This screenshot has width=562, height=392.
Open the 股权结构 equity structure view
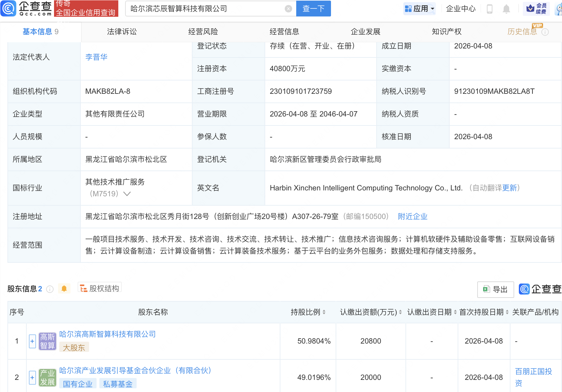click(x=100, y=288)
